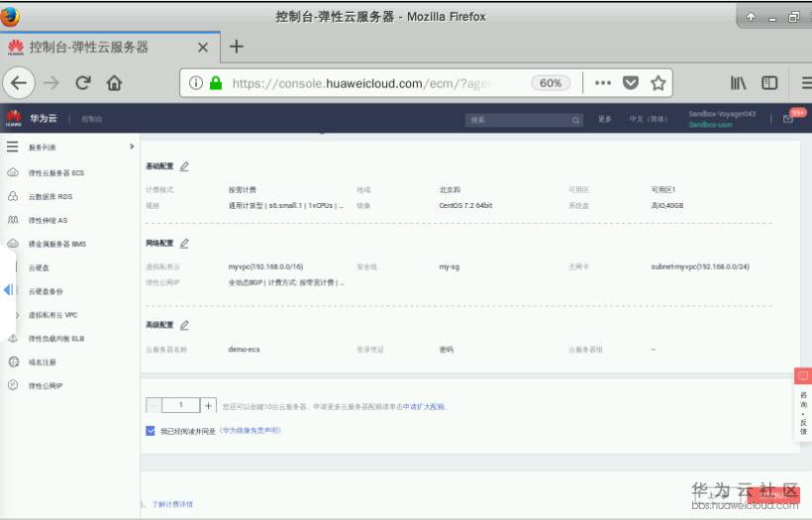
Task: Open the messages envelope icon with 99+ badge
Action: pos(788,119)
